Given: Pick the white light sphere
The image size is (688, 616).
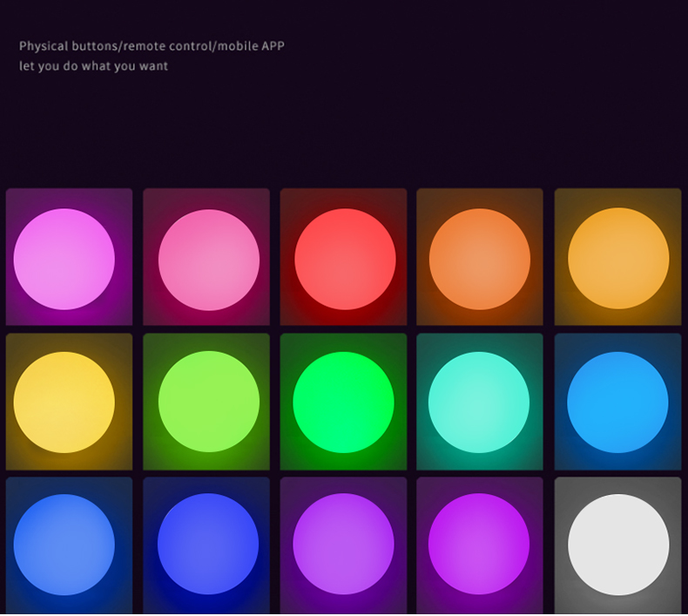Looking at the screenshot, I should pyautogui.click(x=618, y=545).
